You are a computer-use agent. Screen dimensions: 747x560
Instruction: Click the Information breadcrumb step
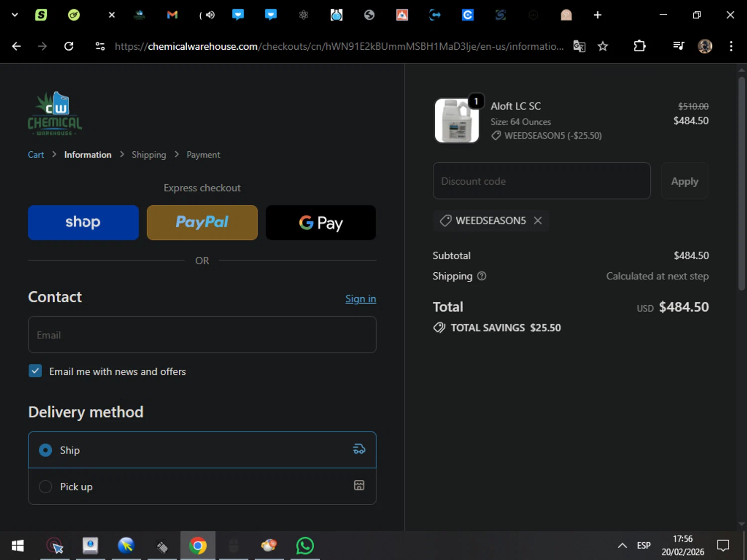[x=88, y=155]
